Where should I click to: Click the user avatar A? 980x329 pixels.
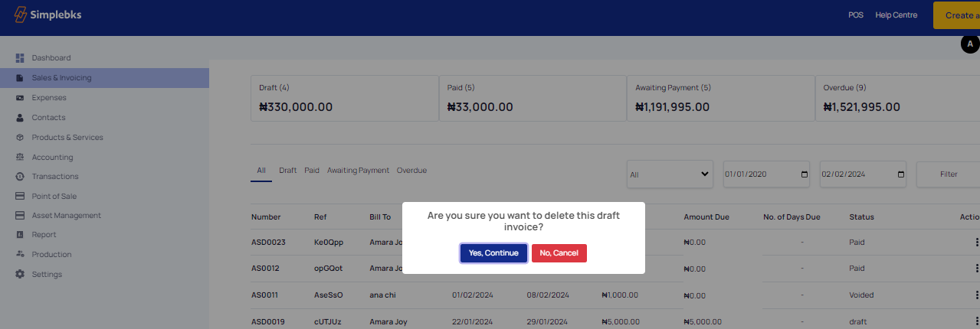(970, 44)
